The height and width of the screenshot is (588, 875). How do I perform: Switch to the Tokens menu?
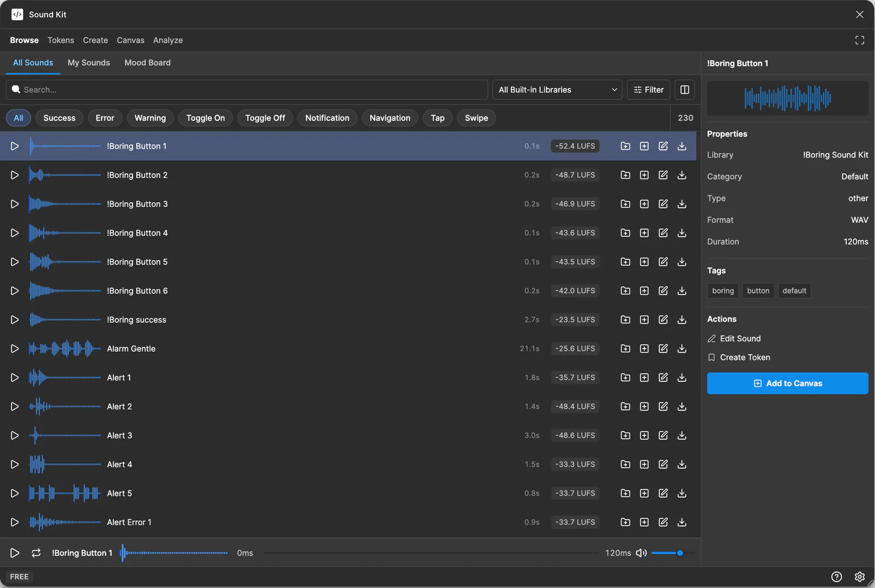coord(61,40)
